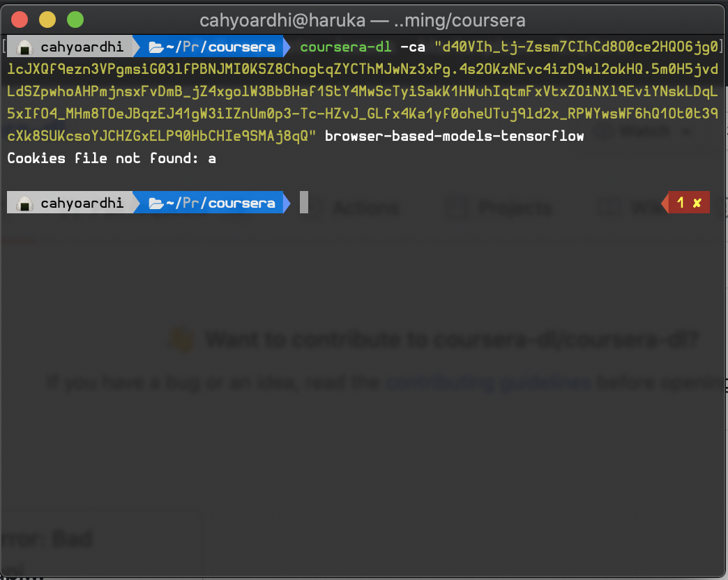Click the block cursor on the second prompt line
This screenshot has width=728, height=580.
click(x=303, y=202)
